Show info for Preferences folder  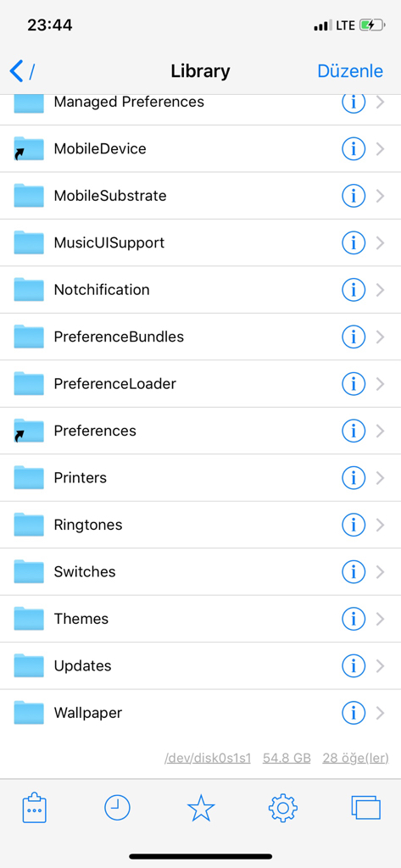tap(354, 430)
